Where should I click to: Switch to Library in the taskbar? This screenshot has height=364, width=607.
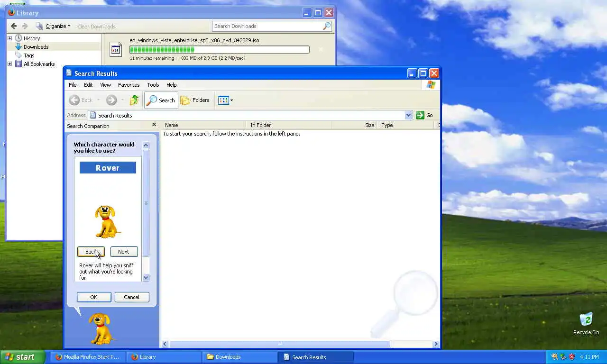[165, 357]
